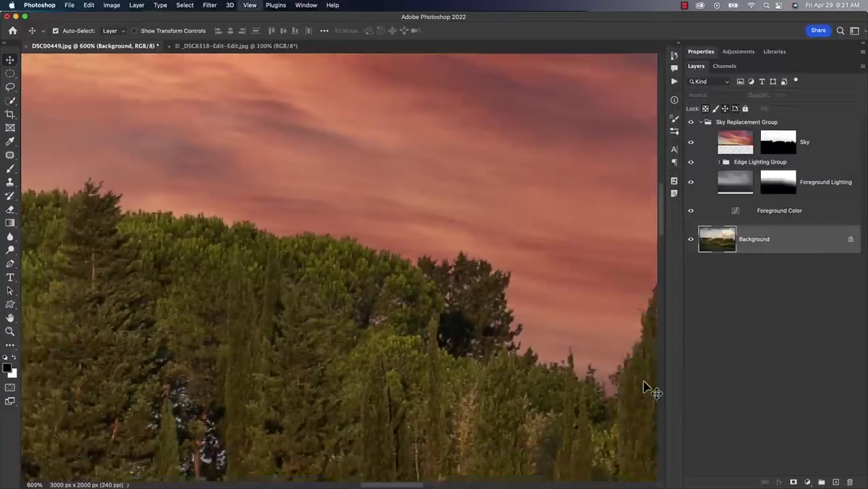Select the Sky layer mask thumbnail

pos(778,142)
